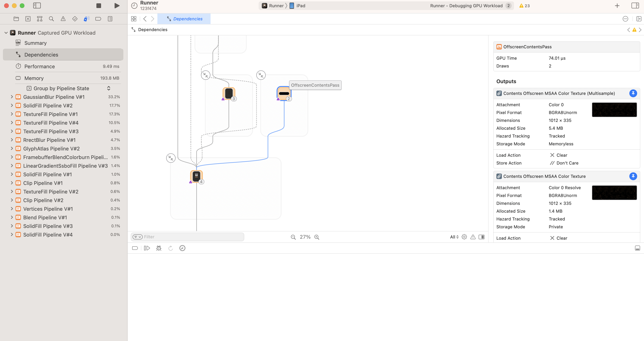The width and height of the screenshot is (644, 341).
Task: Select the OffscreenContentsPass node in graph
Action: tap(284, 93)
